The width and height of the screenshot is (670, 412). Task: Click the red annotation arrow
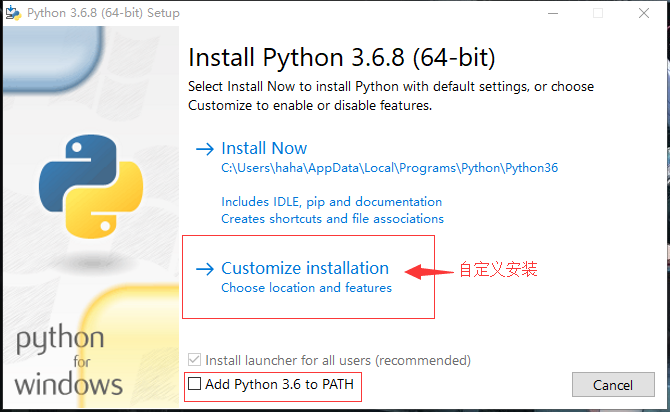428,270
